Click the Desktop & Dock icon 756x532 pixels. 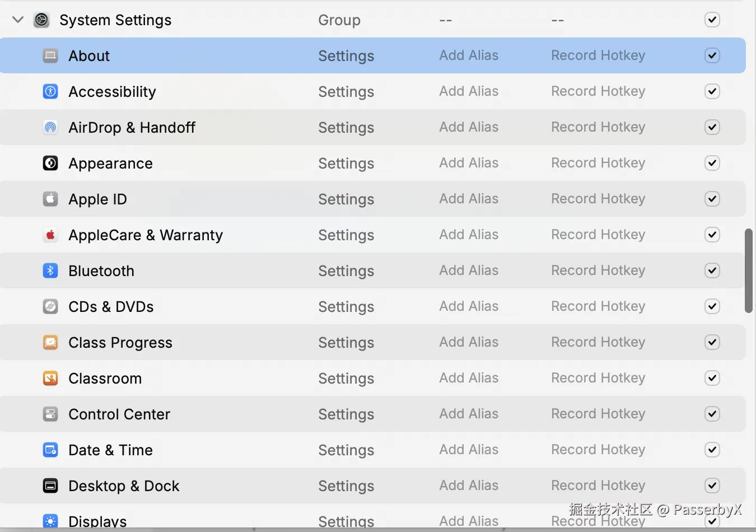50,486
